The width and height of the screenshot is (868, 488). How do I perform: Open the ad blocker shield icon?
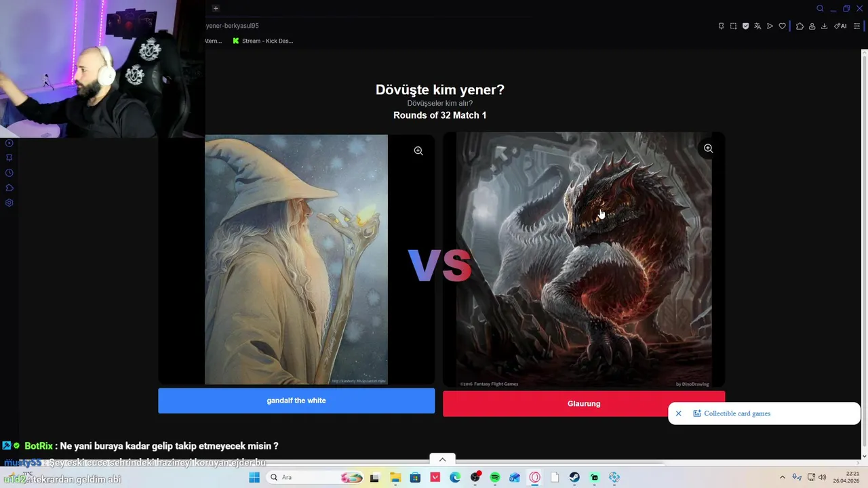(x=745, y=26)
